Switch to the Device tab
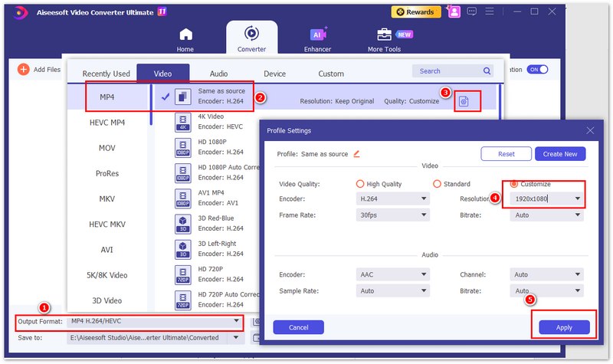Screen dimensions: 613x364 click(x=274, y=74)
